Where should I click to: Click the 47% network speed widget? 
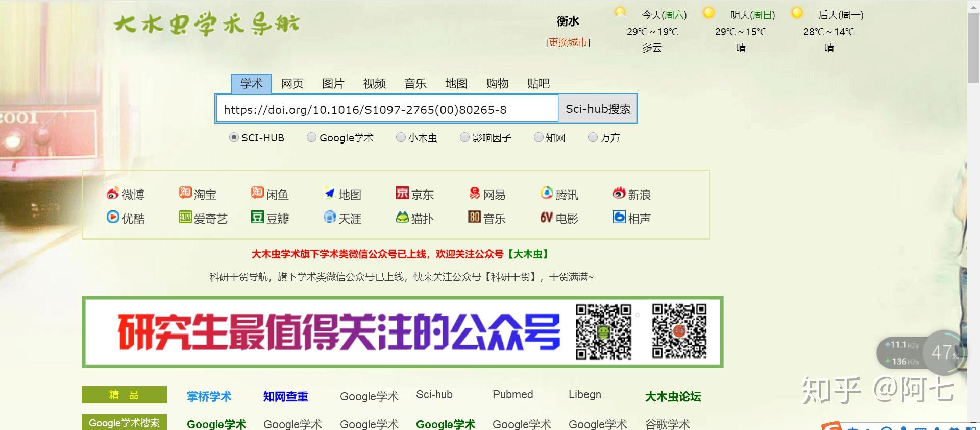[922, 352]
